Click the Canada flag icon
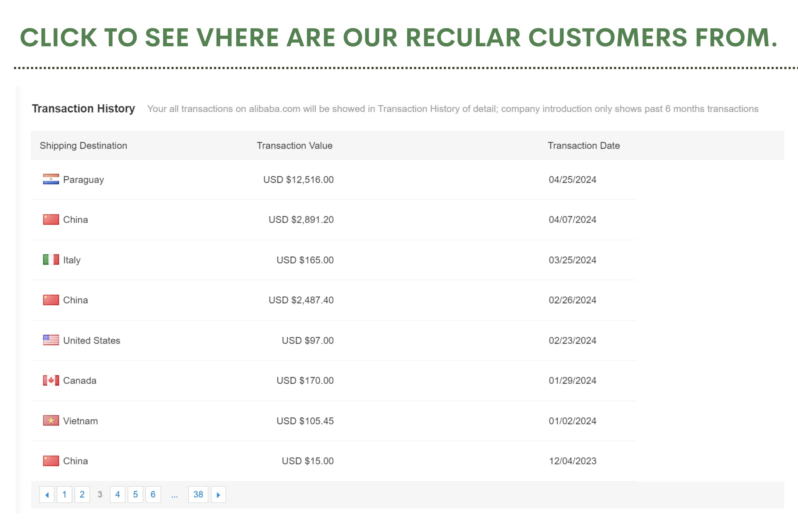 click(51, 380)
